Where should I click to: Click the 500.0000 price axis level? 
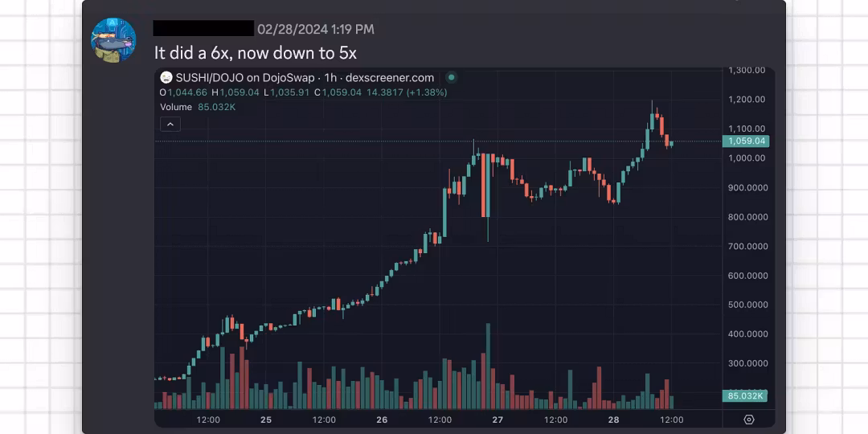(747, 305)
